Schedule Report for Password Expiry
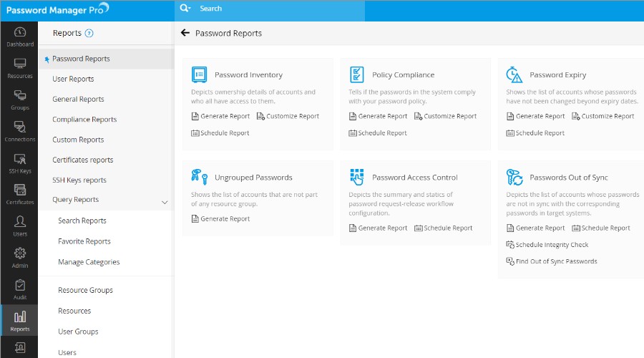Image resolution: width=644 pixels, height=358 pixels. click(535, 133)
